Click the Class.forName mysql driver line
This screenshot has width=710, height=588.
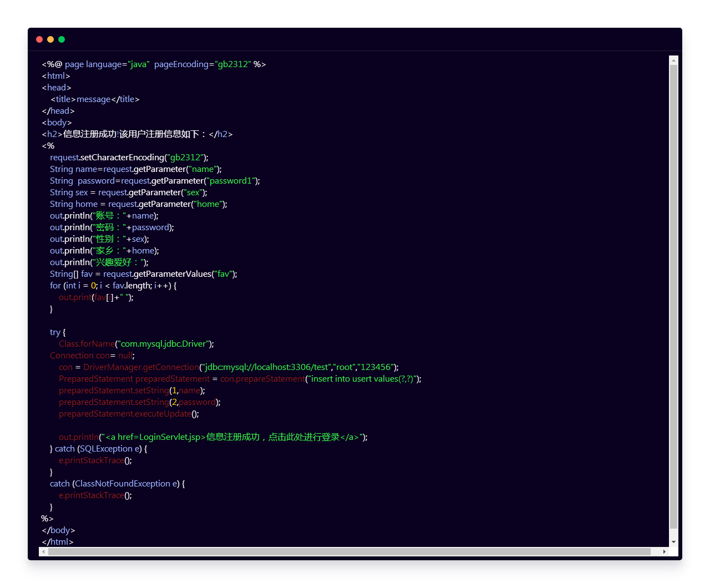click(136, 344)
